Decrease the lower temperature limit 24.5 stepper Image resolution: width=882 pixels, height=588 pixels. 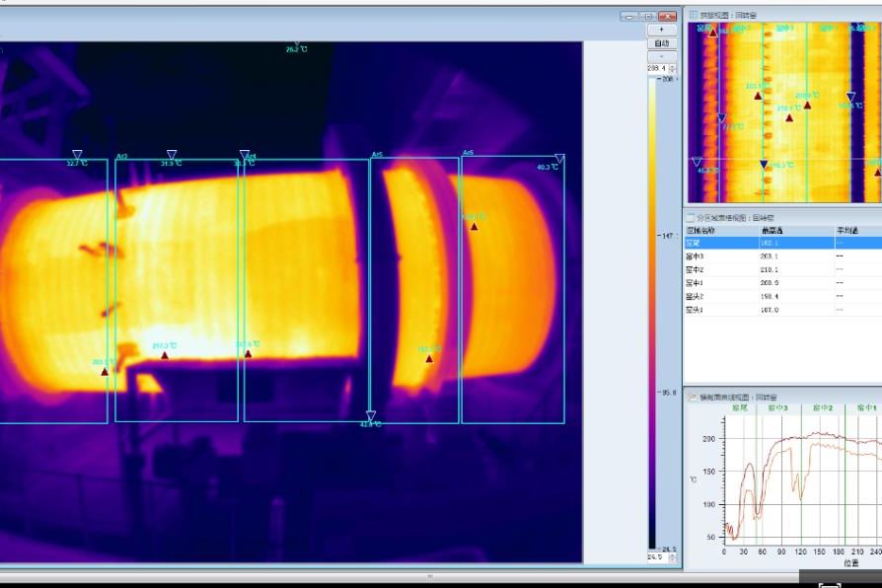coord(674,560)
